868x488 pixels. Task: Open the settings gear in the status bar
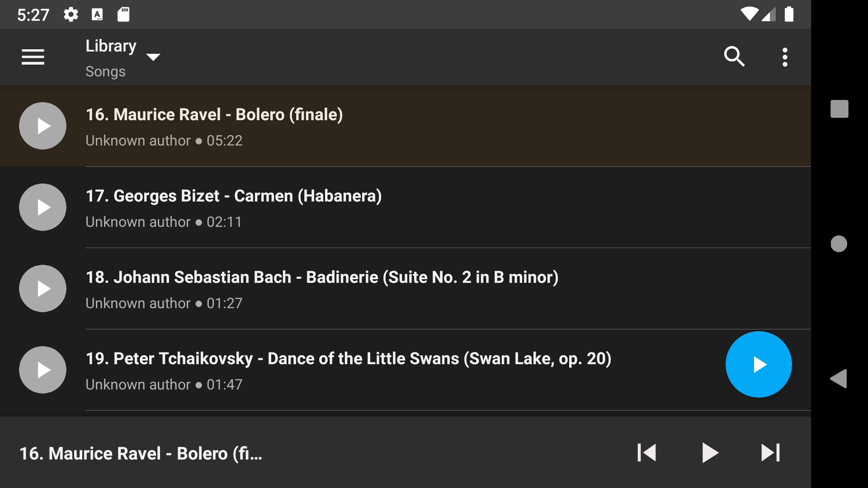[71, 14]
